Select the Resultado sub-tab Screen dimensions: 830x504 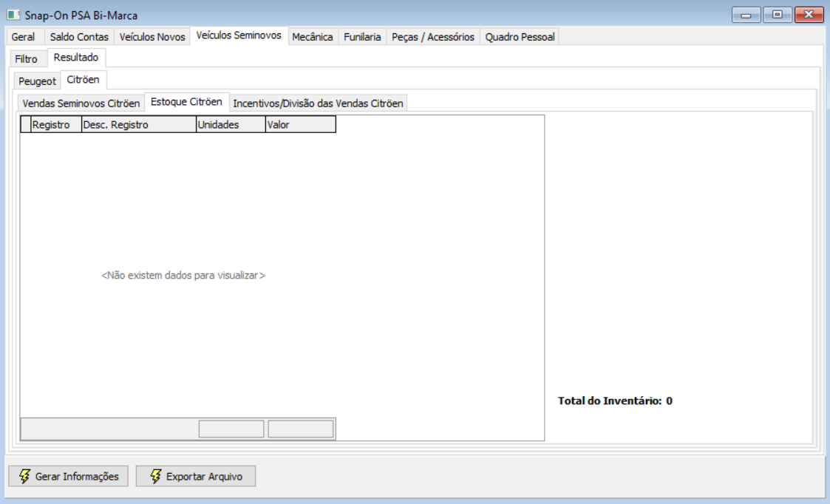(76, 57)
